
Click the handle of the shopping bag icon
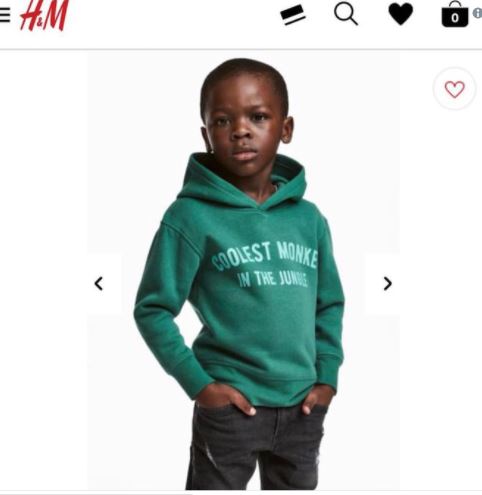[455, 5]
